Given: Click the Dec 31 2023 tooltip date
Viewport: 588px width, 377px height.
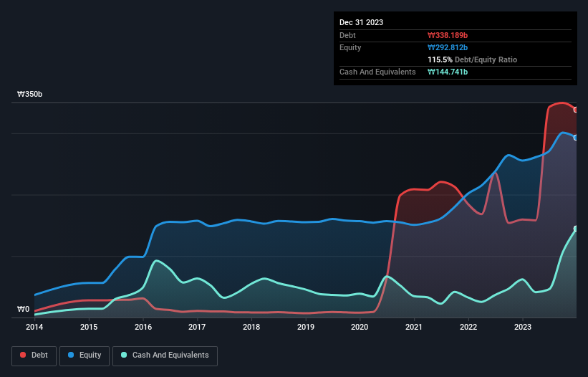Looking at the screenshot, I should click(x=361, y=22).
